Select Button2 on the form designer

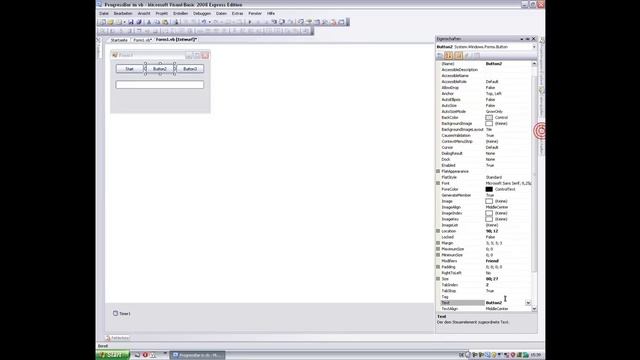(160, 69)
